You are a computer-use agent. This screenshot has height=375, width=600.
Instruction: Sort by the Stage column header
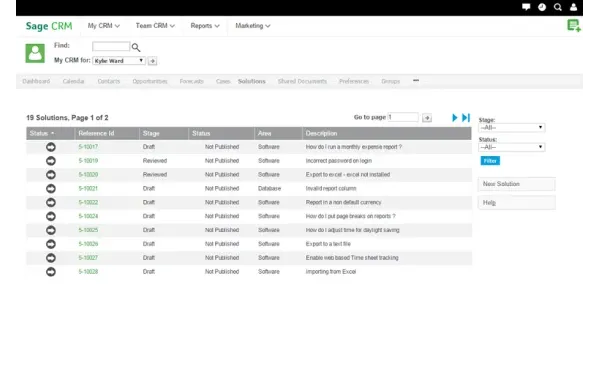[164, 134]
